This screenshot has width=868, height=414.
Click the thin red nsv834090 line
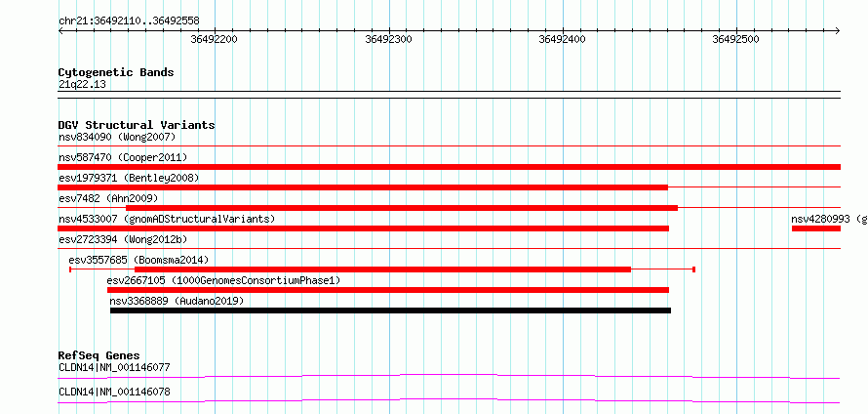(449, 145)
